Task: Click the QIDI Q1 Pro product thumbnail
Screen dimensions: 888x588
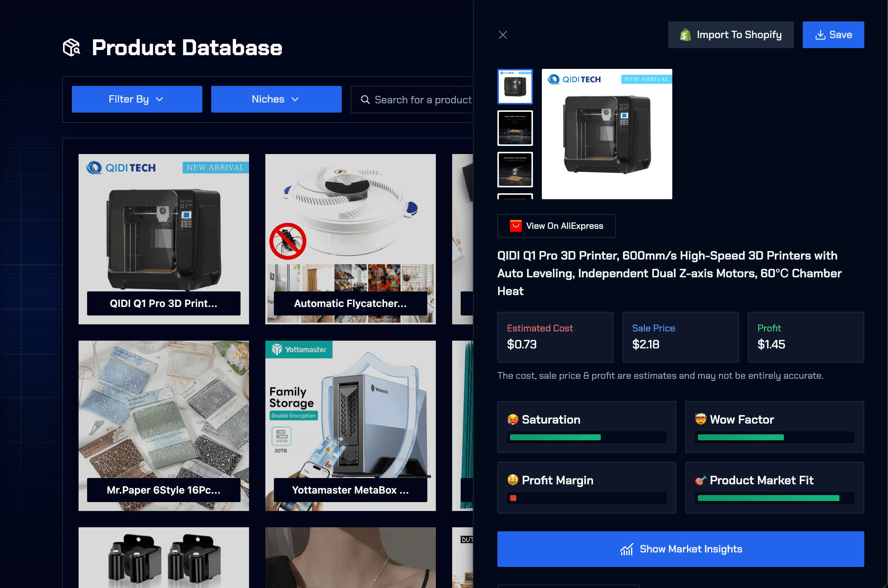Action: pos(163,238)
